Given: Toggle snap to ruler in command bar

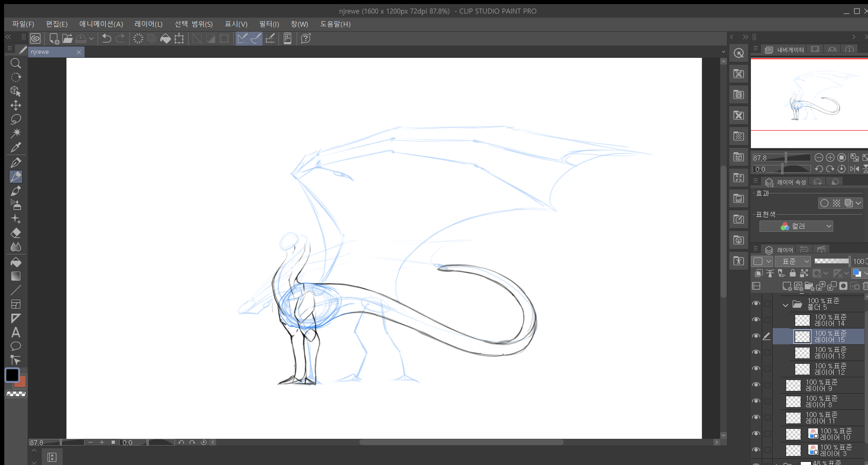Looking at the screenshot, I should tap(242, 39).
